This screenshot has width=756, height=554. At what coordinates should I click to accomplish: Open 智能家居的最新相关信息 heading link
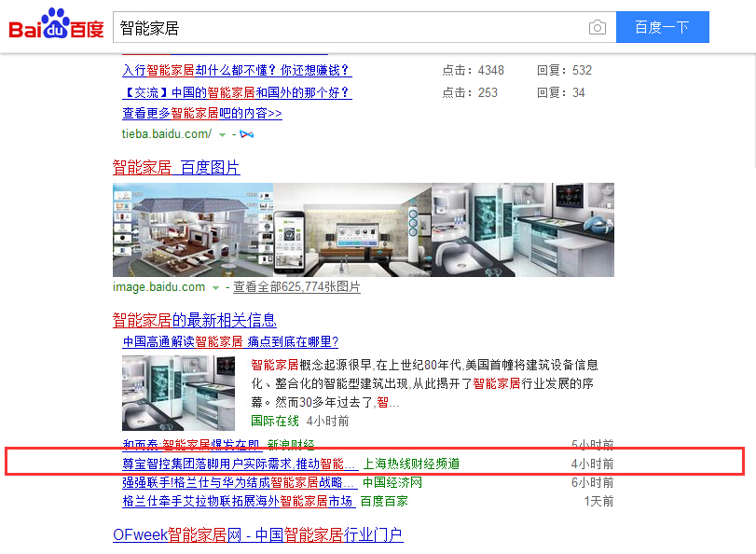click(194, 320)
